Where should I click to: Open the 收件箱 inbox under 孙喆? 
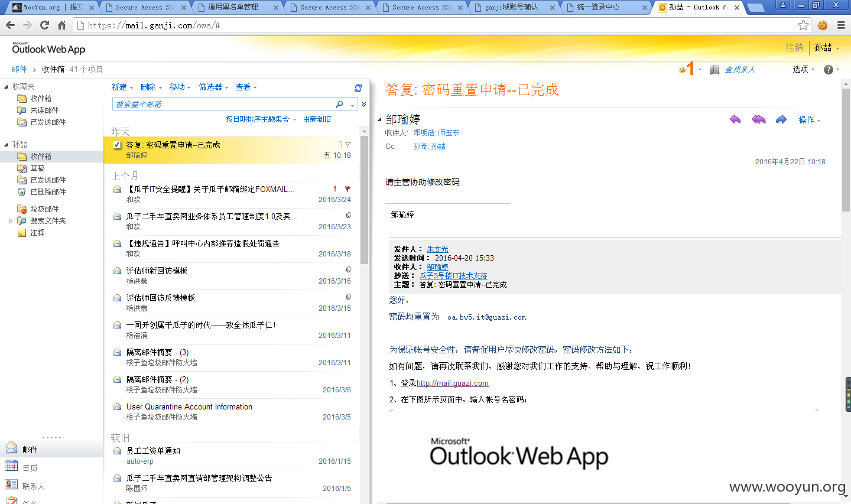(x=41, y=156)
